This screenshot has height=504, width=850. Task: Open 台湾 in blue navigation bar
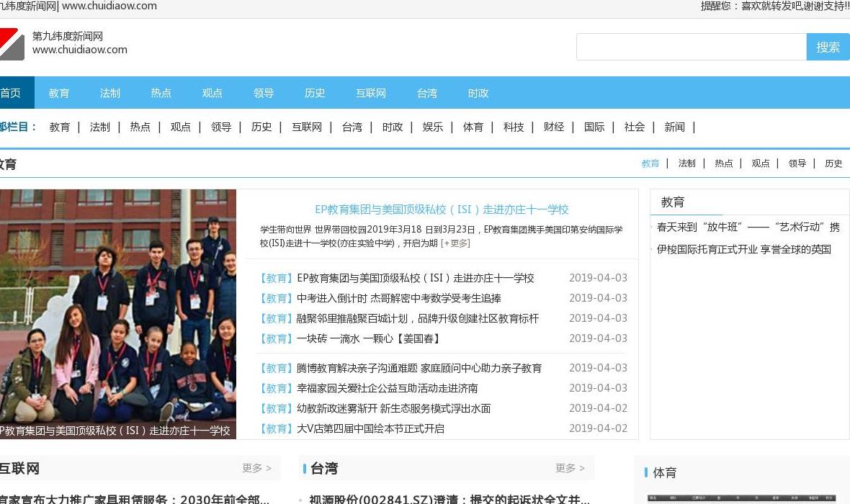coord(427,93)
